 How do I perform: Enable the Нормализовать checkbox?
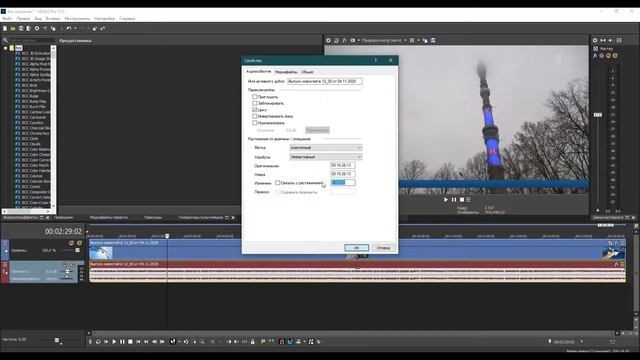point(255,123)
